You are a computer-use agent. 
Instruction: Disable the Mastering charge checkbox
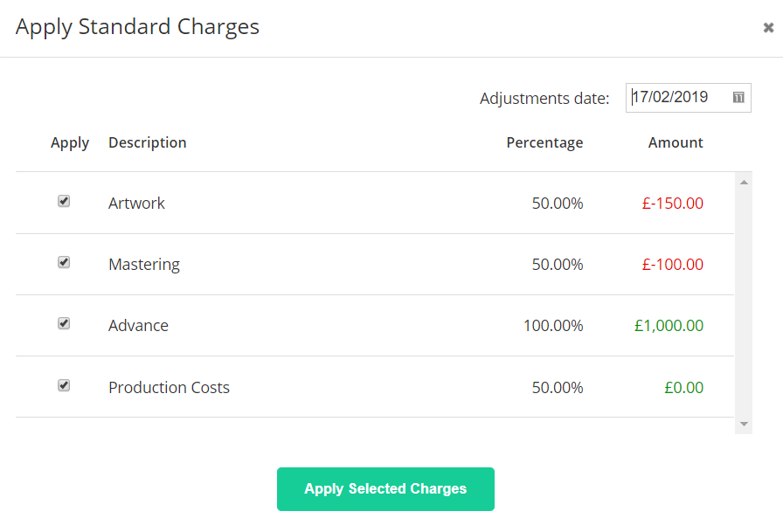[x=64, y=263]
